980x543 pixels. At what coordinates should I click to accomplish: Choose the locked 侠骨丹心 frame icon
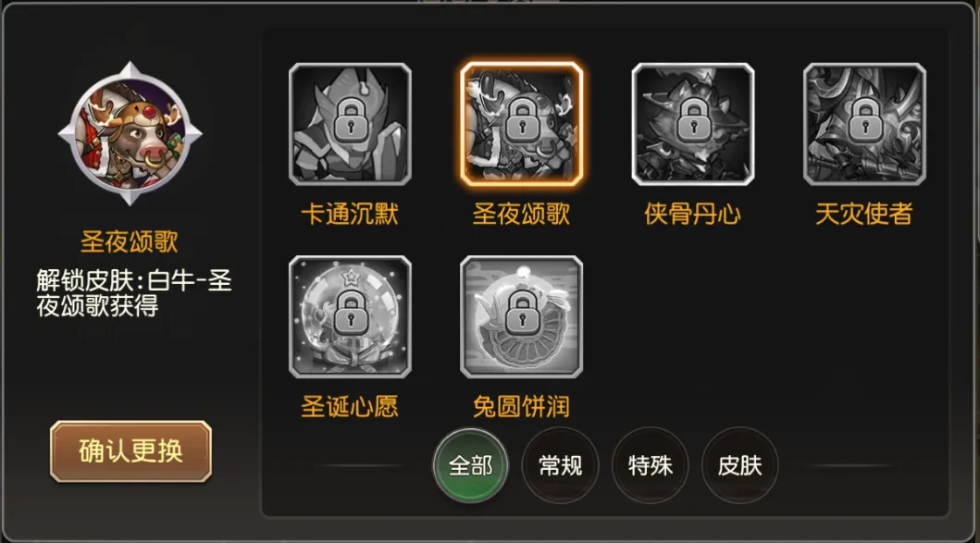point(692,124)
